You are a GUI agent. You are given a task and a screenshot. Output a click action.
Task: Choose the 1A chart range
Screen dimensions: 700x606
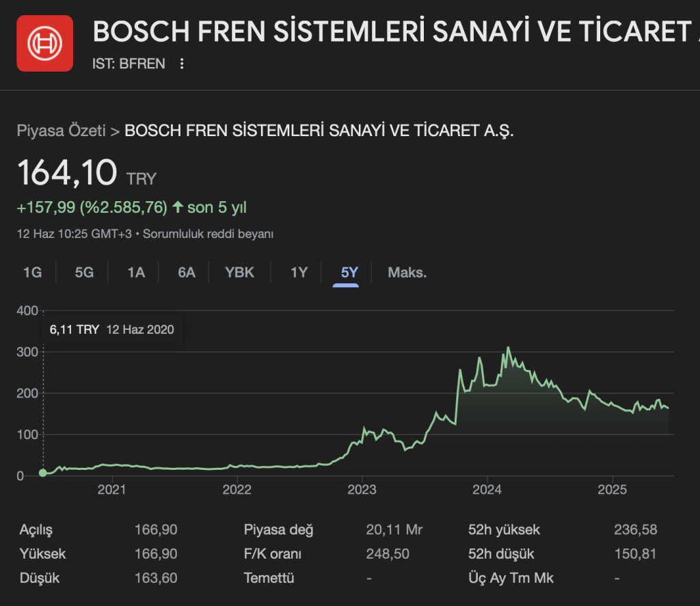click(x=136, y=272)
